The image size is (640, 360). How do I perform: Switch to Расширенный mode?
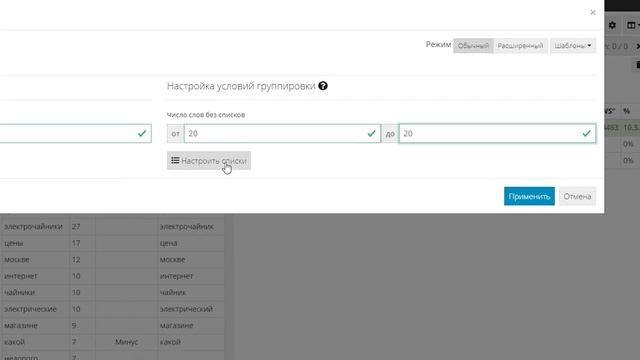point(520,46)
